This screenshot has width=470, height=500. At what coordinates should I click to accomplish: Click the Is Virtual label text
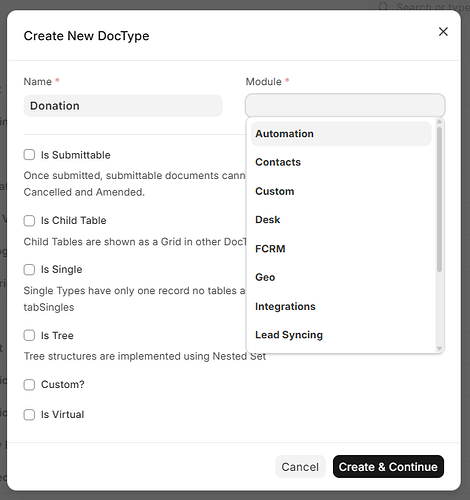[x=63, y=414]
